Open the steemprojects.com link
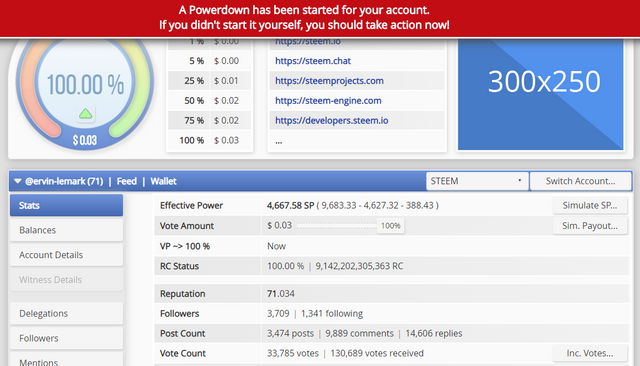Viewport: 640px width, 366px height. 329,81
